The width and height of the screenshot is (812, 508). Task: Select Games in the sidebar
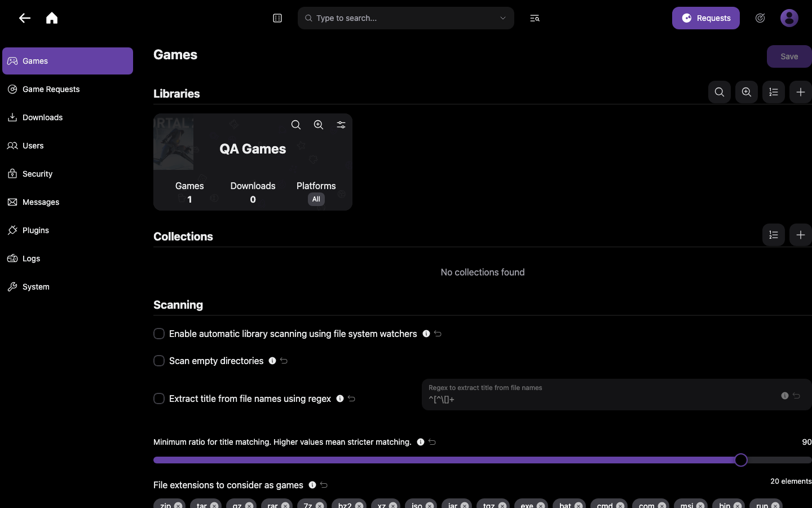click(x=68, y=61)
